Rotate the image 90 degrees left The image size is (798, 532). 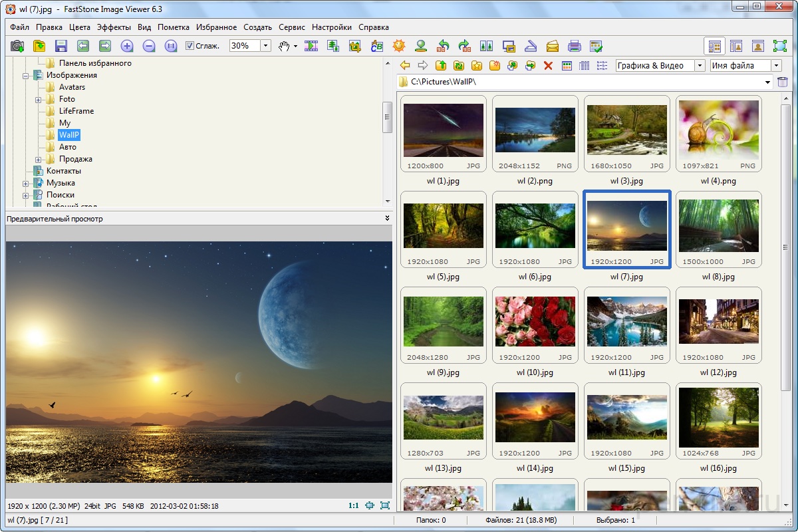[442, 46]
